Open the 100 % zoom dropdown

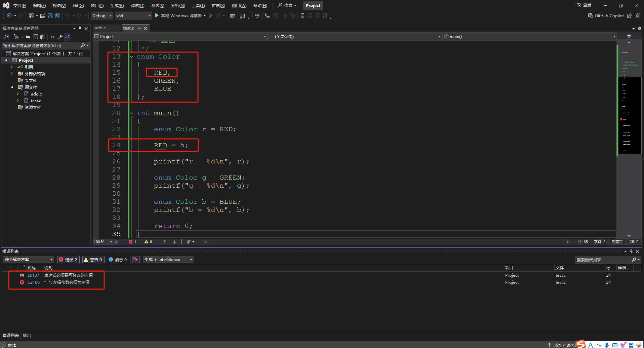tap(103, 242)
